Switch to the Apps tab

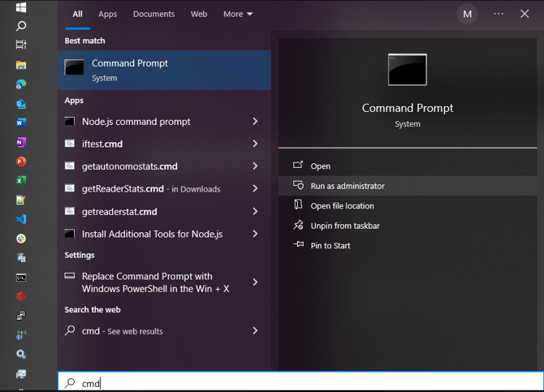coord(107,15)
